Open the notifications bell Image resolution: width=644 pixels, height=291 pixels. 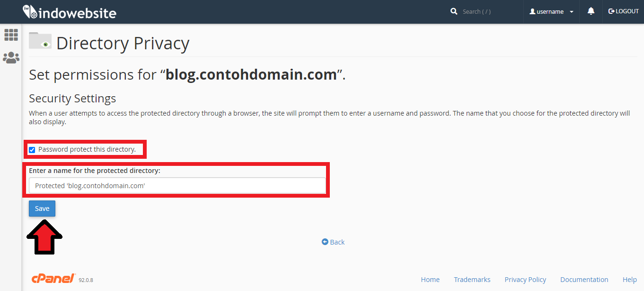click(591, 11)
